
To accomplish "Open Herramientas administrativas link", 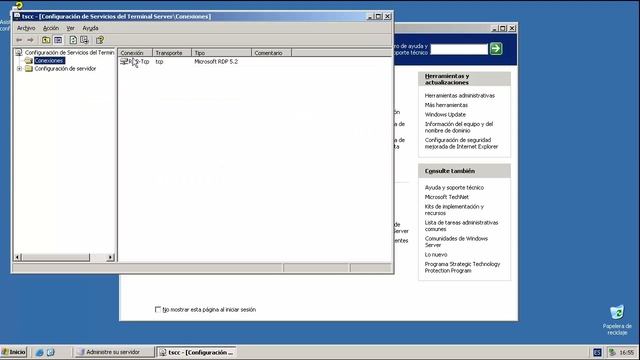I will (x=460, y=96).
